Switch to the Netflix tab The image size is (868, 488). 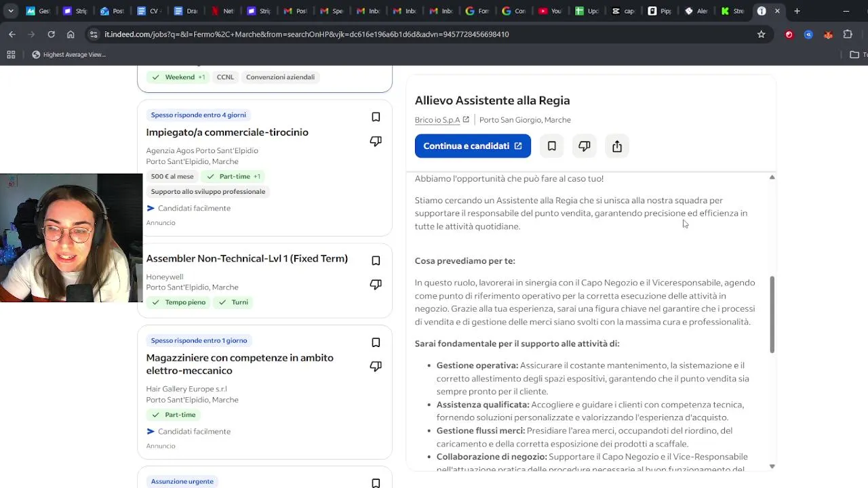[221, 11]
